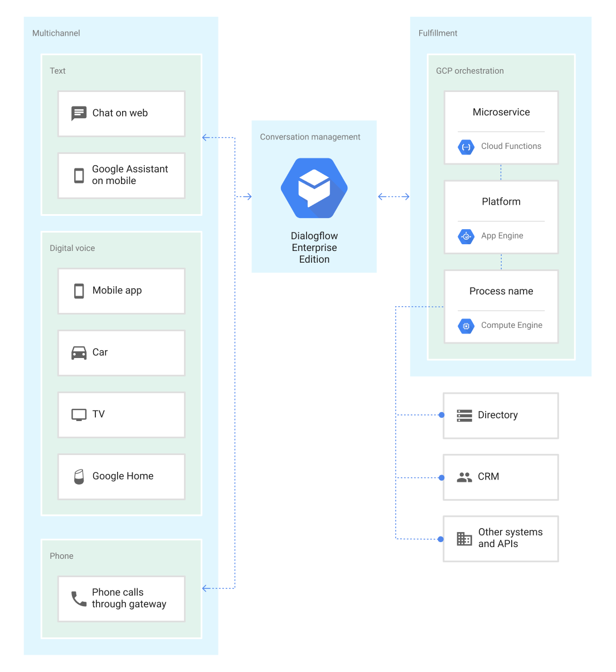The image size is (616, 672).
Task: Click the connector dot at Other systems
Action: coord(441,539)
